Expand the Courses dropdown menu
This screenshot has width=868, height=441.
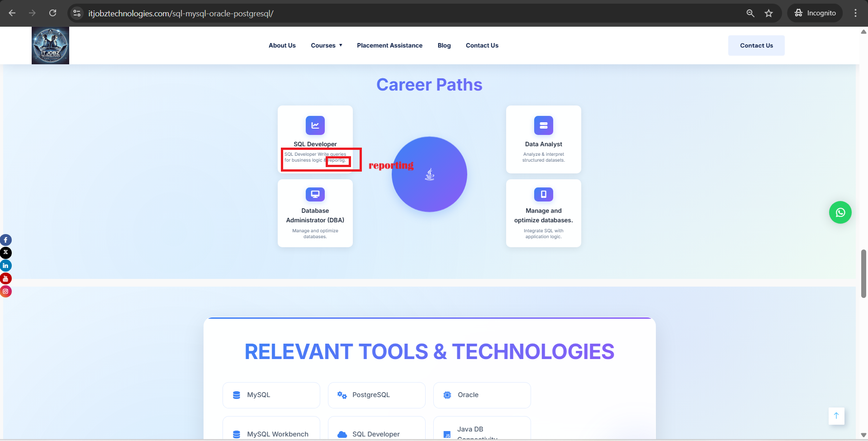click(x=326, y=45)
